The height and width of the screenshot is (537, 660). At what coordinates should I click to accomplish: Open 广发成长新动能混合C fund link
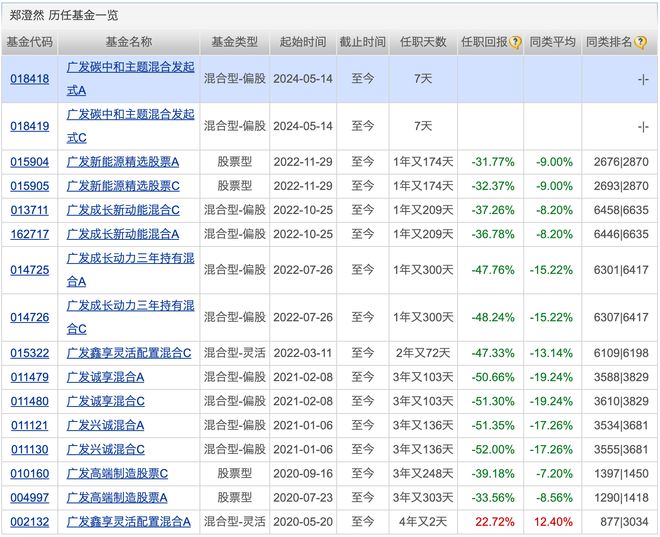pyautogui.click(x=123, y=210)
